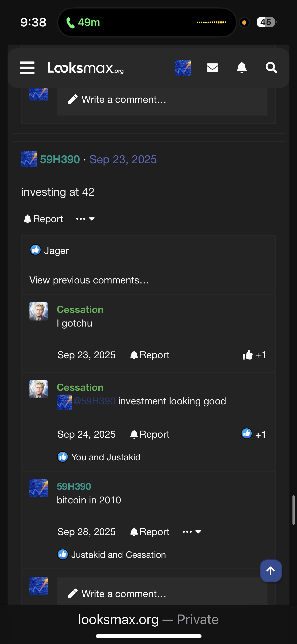Viewport: 297px width, 644px height.
Task: Open the Sep 23, 2025 post date link
Action: (123, 159)
